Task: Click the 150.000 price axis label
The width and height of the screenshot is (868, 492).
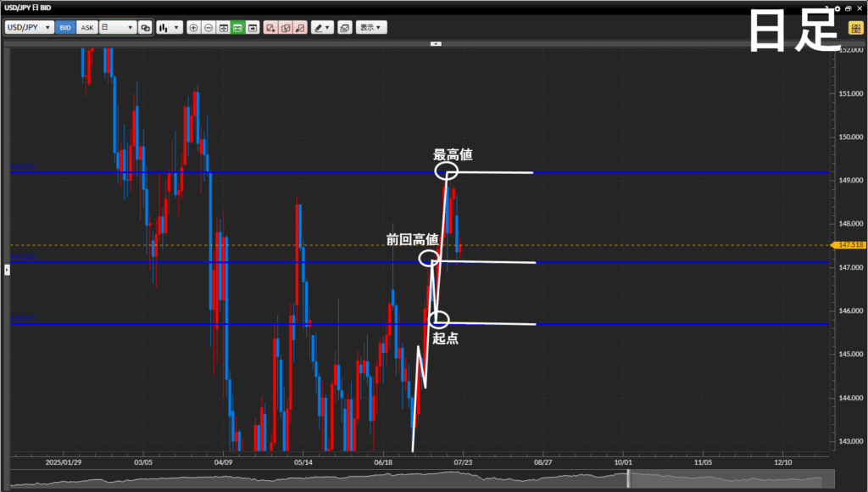Action: (851, 137)
